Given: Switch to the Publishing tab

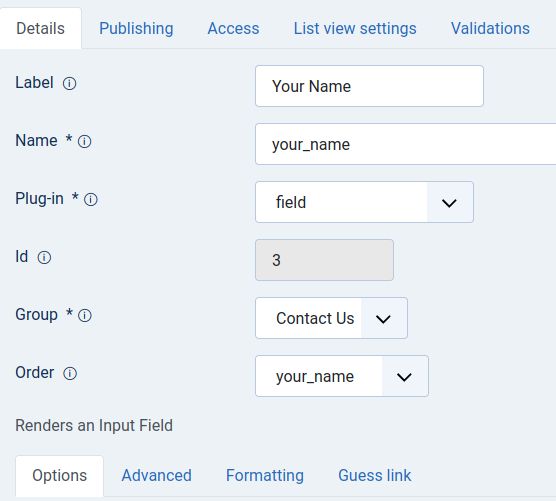Looking at the screenshot, I should pos(136,28).
